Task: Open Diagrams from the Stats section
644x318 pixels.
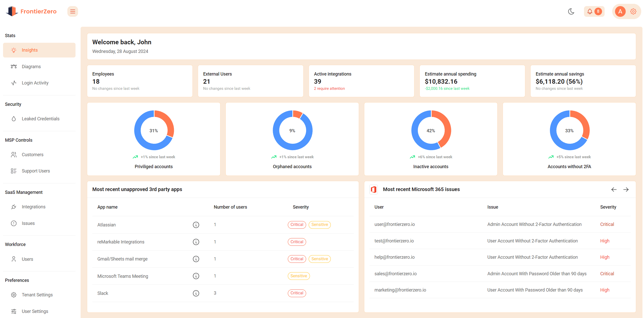Action: 31,67
